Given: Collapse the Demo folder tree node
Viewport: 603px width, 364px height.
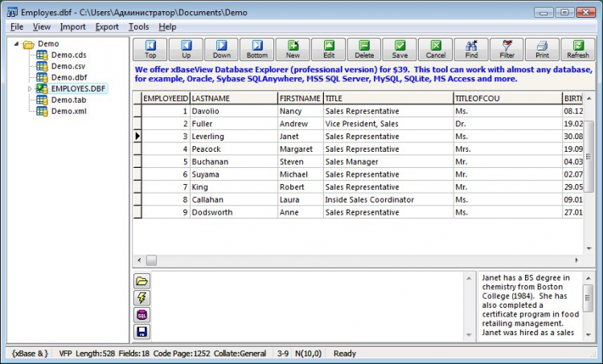Looking at the screenshot, I should (17, 43).
